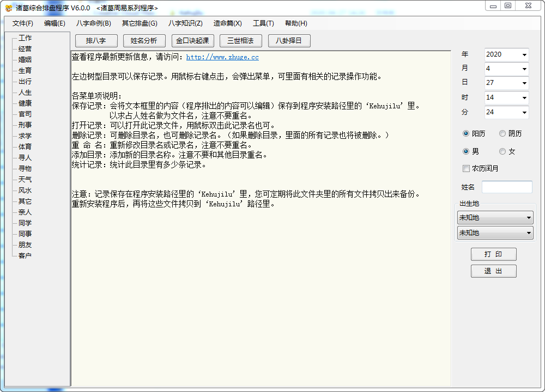This screenshot has height=392, width=545.
Task: Open the 其它排盘(G) menu
Action: [x=140, y=23]
